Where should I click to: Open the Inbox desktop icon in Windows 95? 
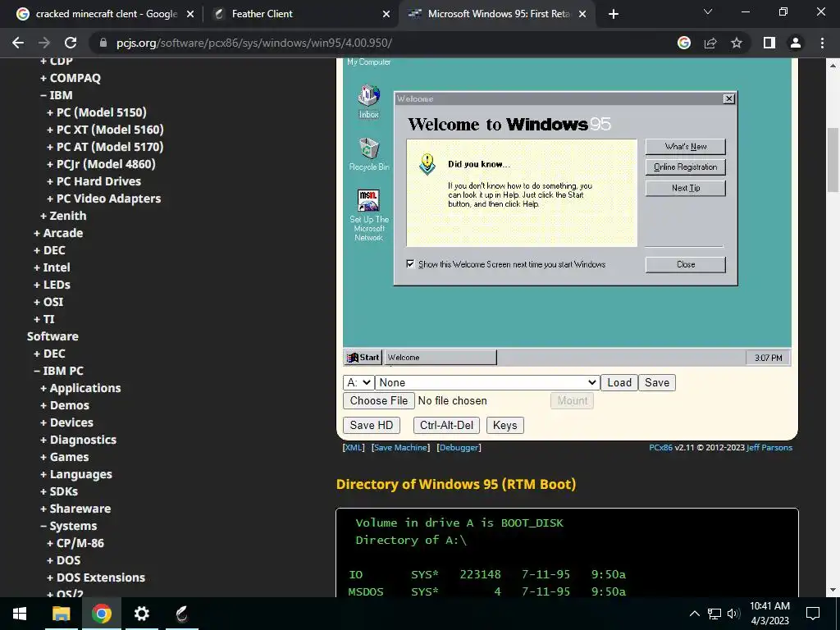[368, 101]
